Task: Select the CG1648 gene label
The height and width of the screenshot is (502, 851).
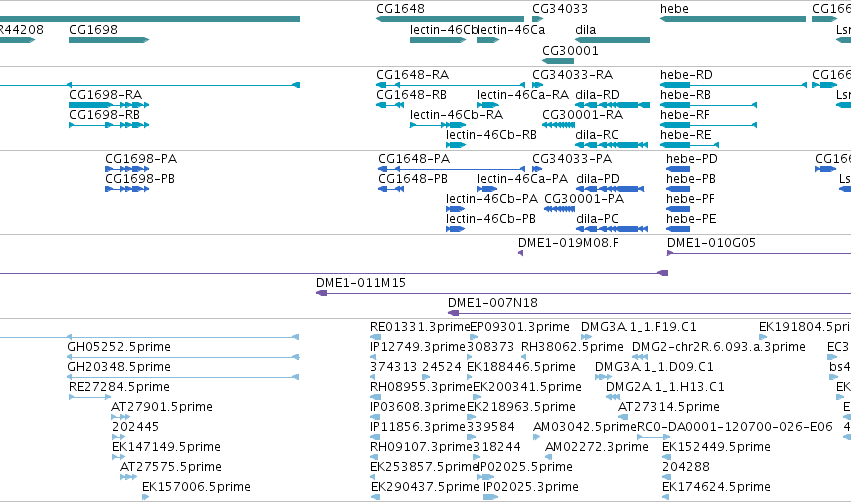Action: point(400,9)
